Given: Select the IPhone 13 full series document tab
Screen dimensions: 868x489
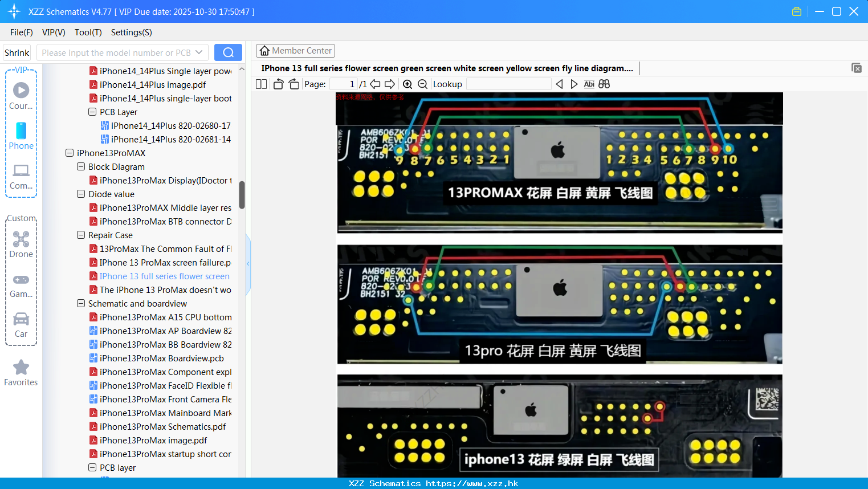Looking at the screenshot, I should (x=447, y=68).
